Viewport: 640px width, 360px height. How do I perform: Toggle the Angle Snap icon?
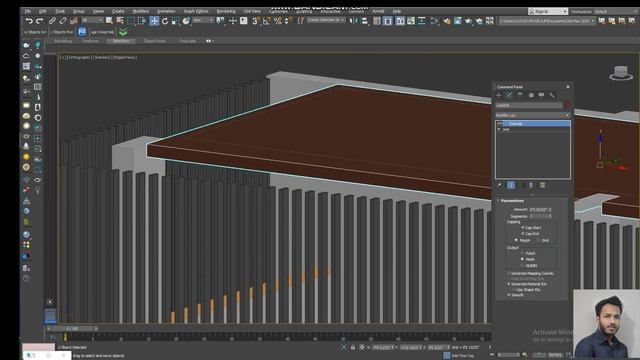(267, 21)
